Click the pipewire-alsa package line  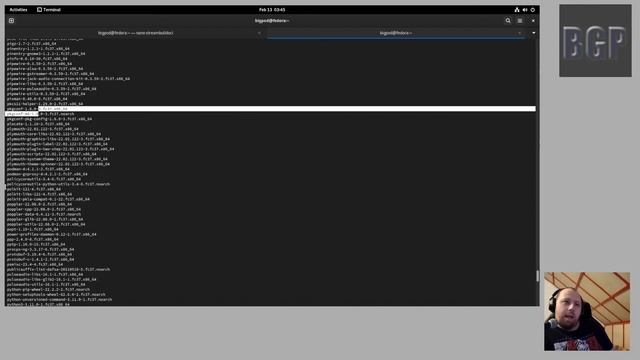[x=45, y=69]
